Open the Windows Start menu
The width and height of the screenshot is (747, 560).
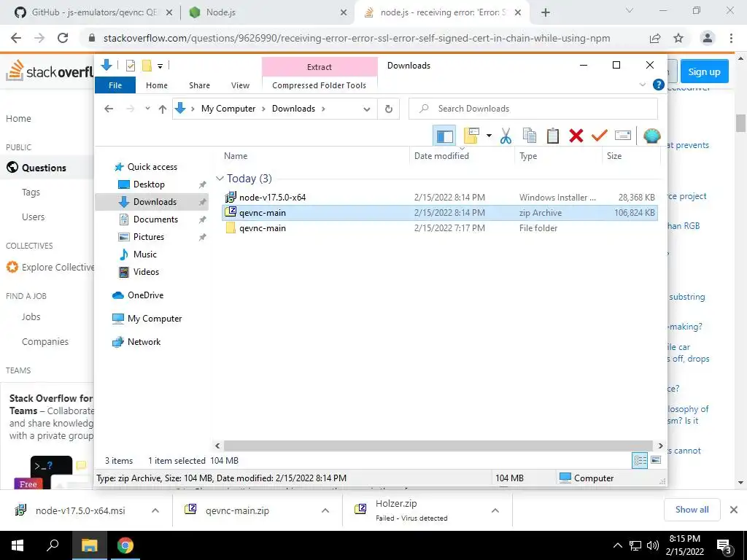click(x=18, y=545)
